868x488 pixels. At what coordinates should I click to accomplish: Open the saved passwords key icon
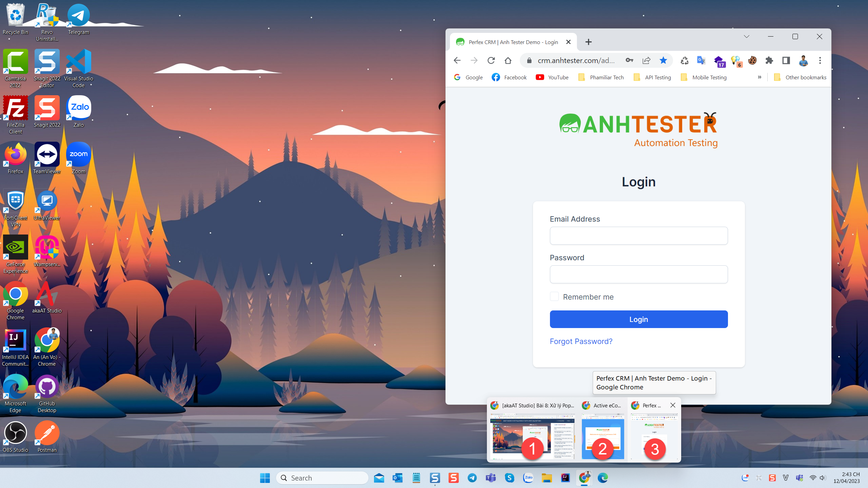point(629,60)
